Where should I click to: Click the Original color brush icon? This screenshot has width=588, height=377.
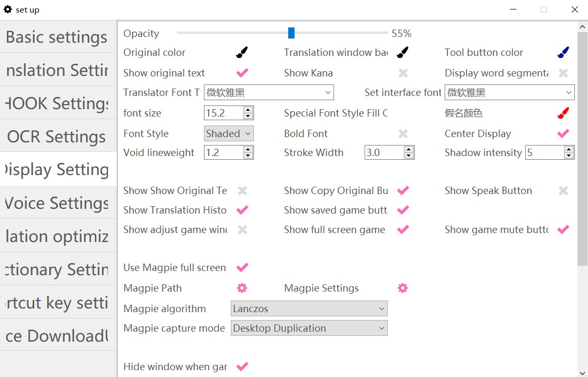pos(242,52)
